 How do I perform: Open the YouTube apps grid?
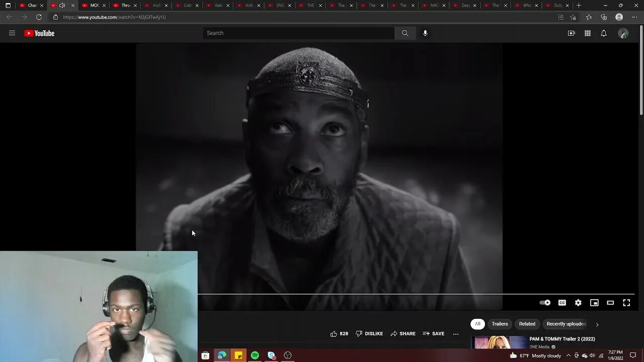click(x=588, y=33)
